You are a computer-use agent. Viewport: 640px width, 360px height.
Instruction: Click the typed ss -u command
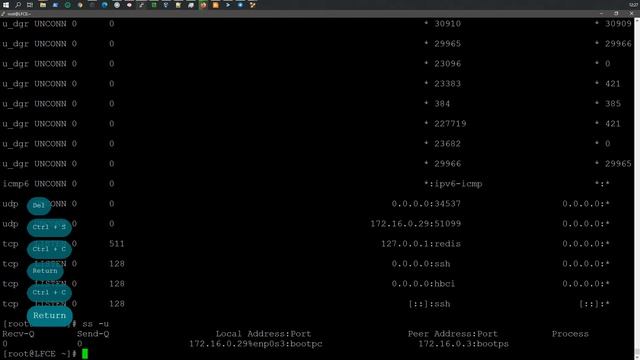pyautogui.click(x=96, y=324)
